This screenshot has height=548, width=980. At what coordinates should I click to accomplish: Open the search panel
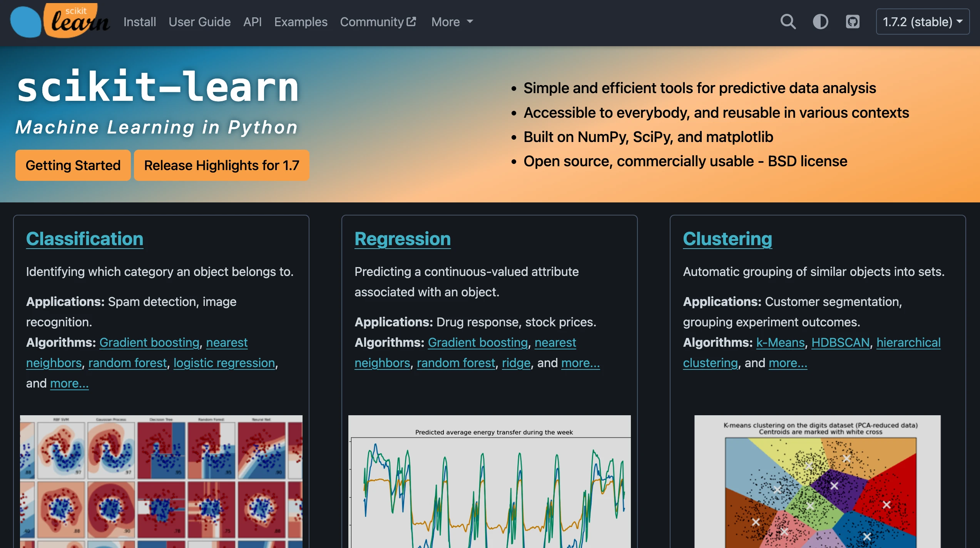coord(788,22)
